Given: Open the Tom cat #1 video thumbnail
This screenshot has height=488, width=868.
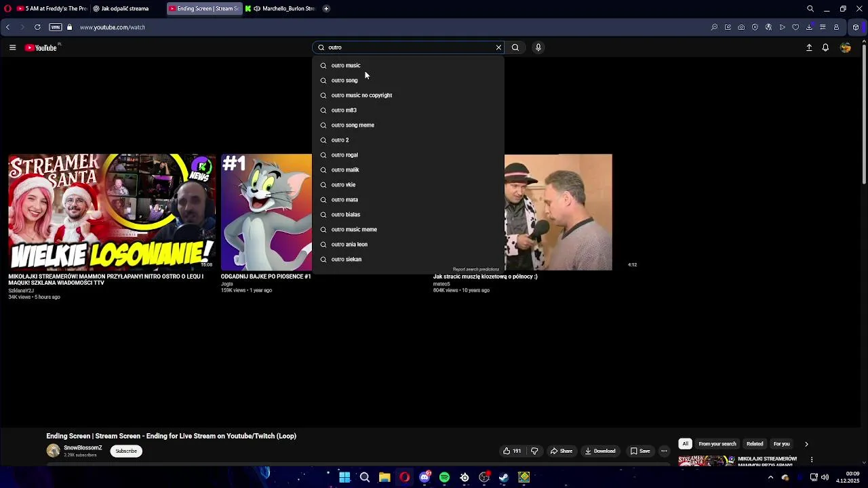Looking at the screenshot, I should [266, 211].
